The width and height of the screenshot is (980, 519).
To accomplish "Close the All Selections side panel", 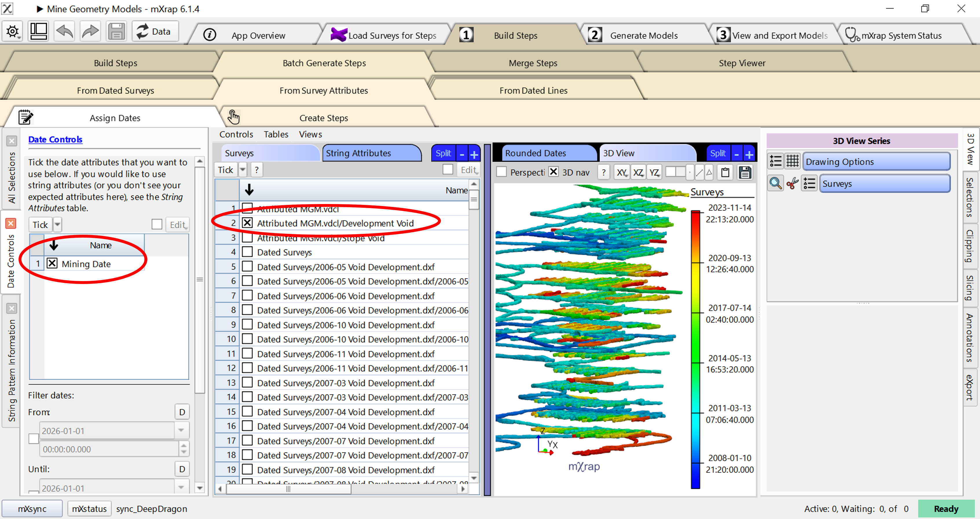I will click(12, 141).
